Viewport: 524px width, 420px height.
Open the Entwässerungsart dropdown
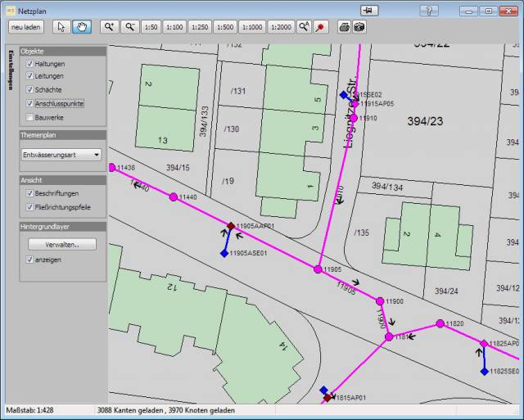tap(61, 154)
